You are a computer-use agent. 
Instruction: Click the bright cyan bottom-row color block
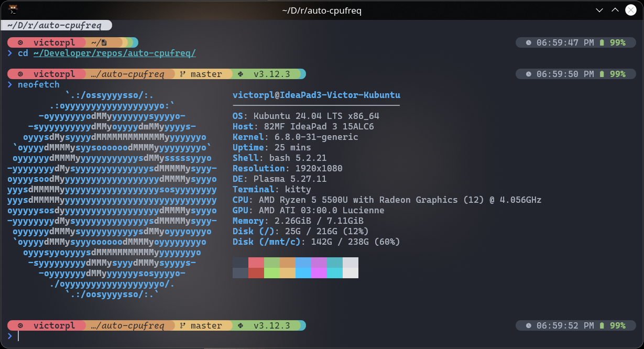[x=335, y=273]
